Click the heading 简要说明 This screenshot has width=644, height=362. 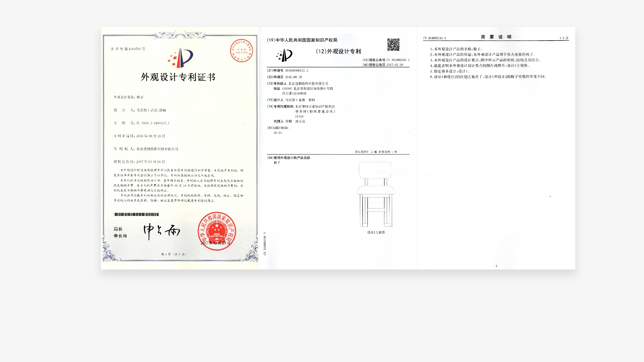496,37
